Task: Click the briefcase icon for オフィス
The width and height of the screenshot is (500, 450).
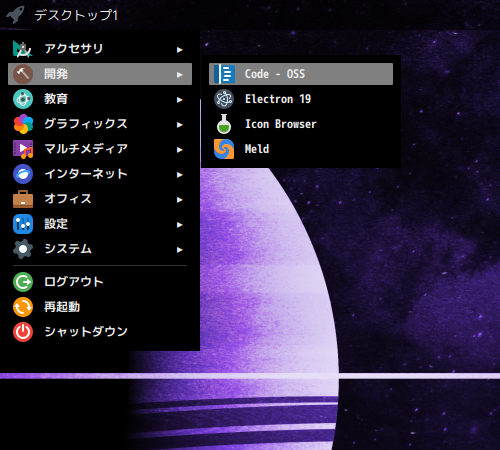Action: [23, 199]
